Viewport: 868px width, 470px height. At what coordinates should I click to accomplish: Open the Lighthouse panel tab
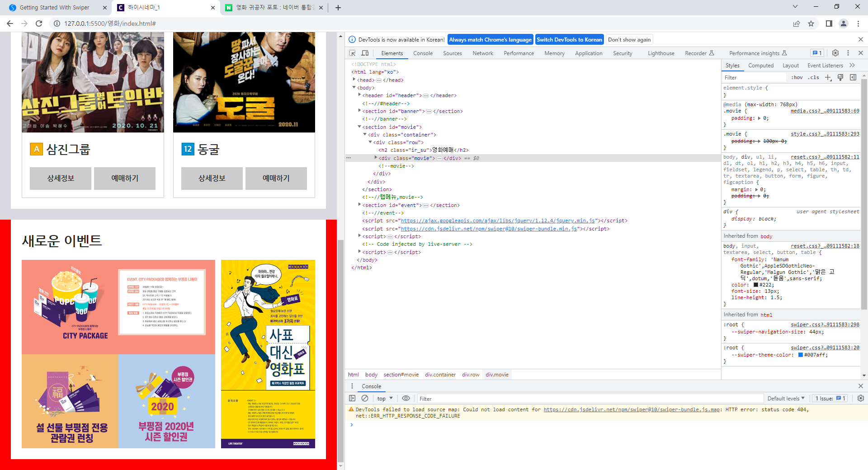point(661,53)
